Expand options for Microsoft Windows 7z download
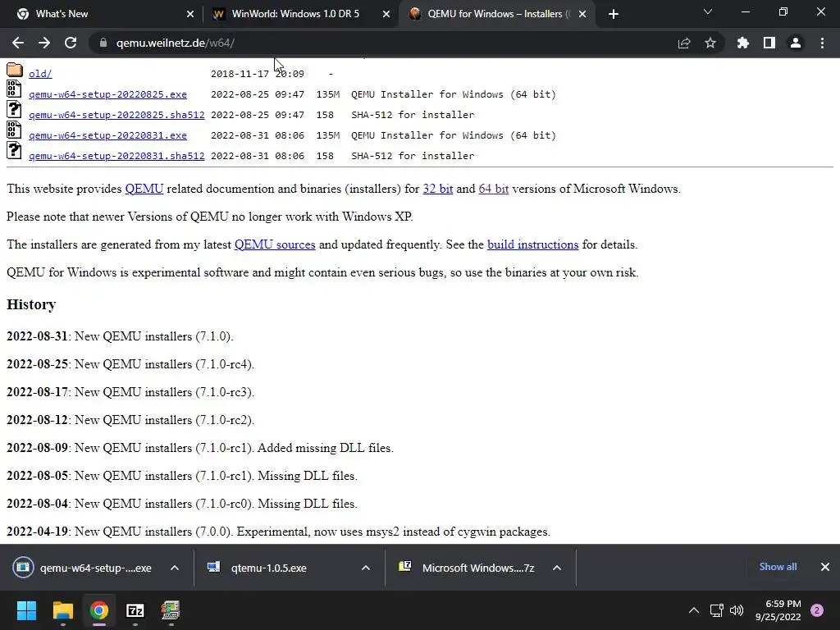Screen dimensions: 840x630 point(557,568)
